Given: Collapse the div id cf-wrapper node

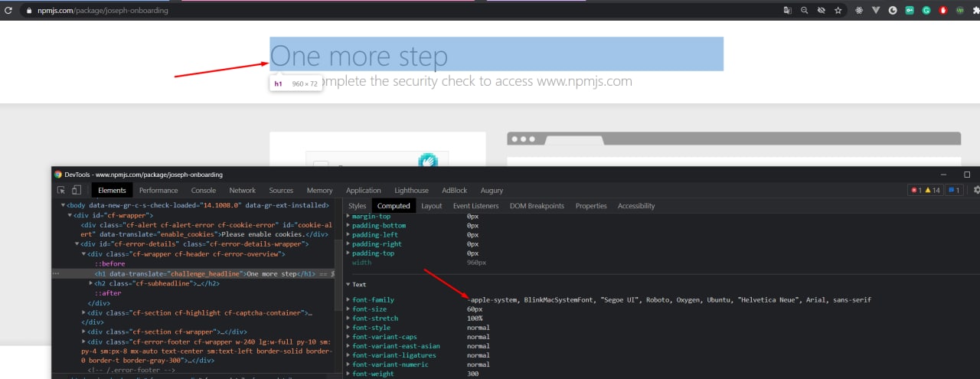Looking at the screenshot, I should click(x=70, y=216).
